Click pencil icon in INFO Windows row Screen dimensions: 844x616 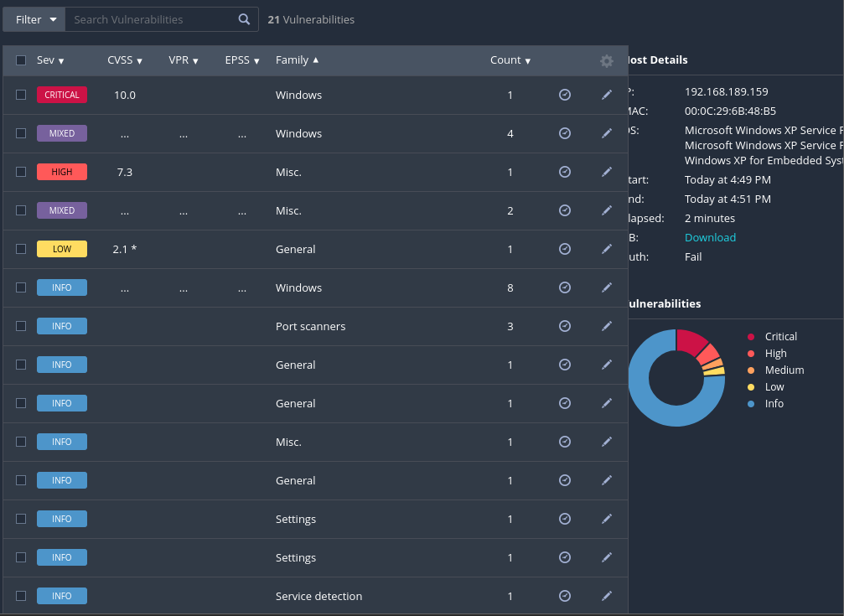click(607, 287)
